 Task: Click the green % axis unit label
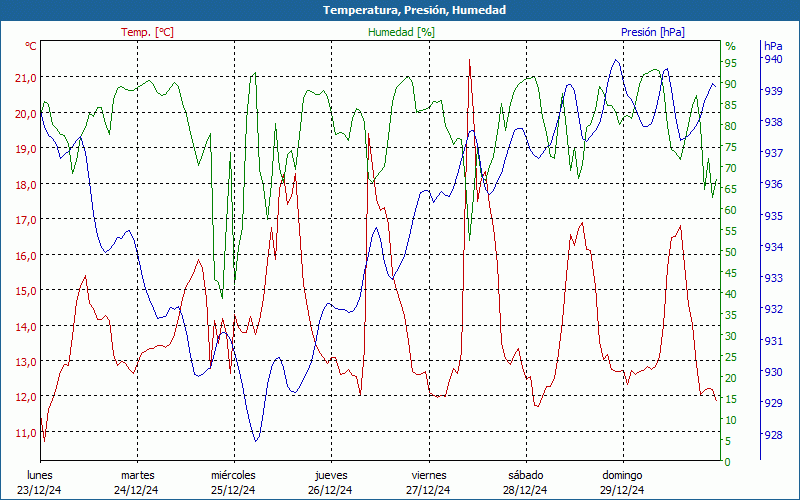tap(731, 46)
